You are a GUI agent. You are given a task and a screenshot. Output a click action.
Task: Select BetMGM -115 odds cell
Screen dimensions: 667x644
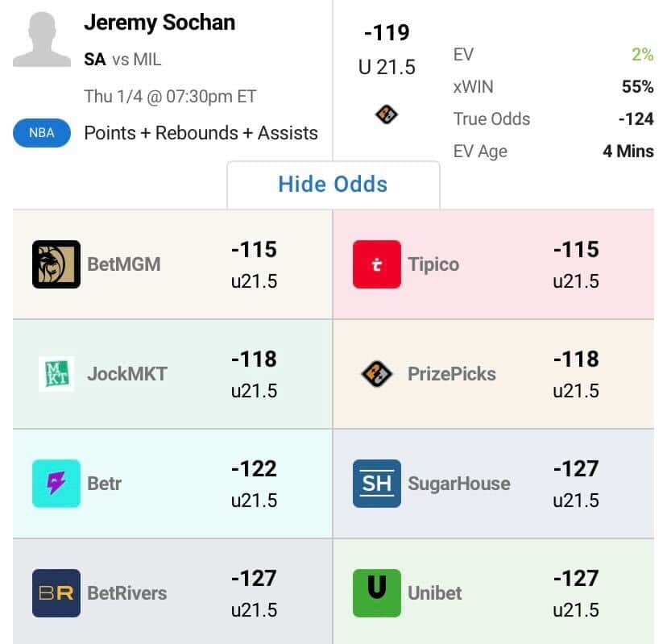click(254, 264)
